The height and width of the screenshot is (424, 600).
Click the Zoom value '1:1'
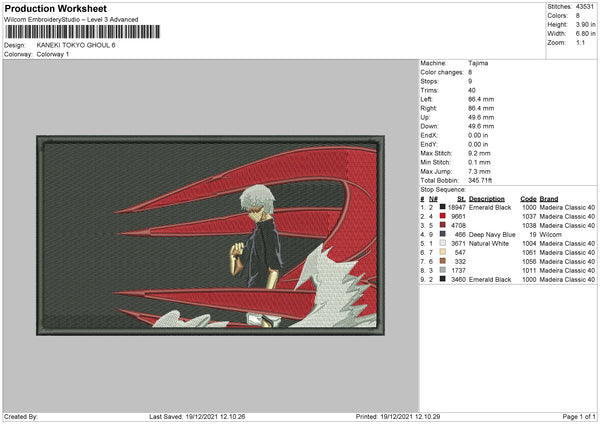point(580,42)
